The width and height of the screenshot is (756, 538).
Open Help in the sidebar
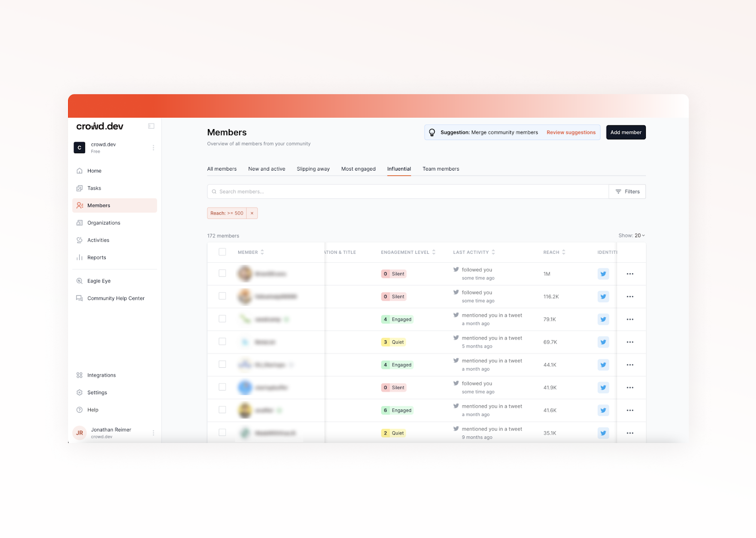coord(114,410)
